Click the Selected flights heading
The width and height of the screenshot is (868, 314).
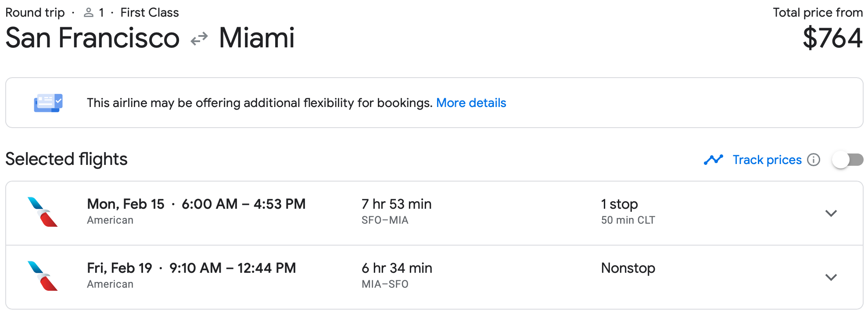point(66,159)
